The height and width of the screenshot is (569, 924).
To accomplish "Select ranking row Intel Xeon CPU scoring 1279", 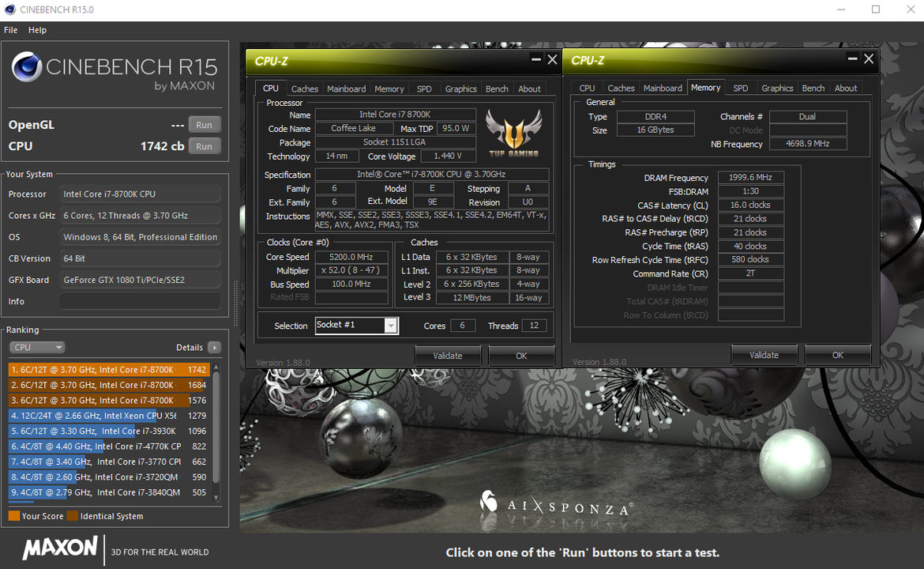I will click(109, 416).
